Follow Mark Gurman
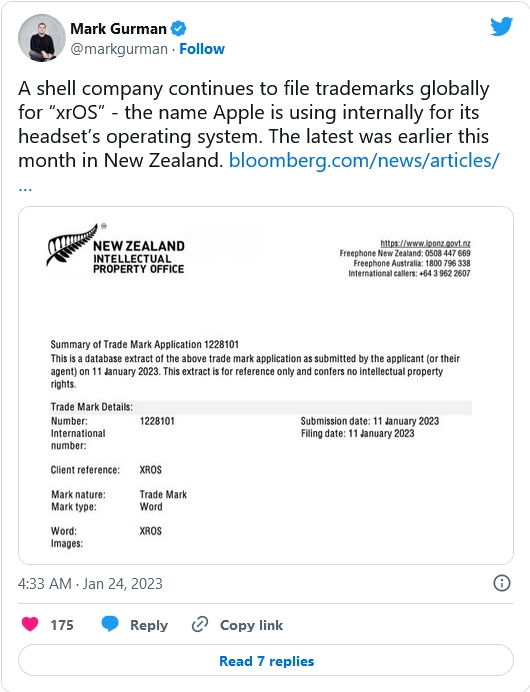This screenshot has height=692, width=530. (x=202, y=49)
